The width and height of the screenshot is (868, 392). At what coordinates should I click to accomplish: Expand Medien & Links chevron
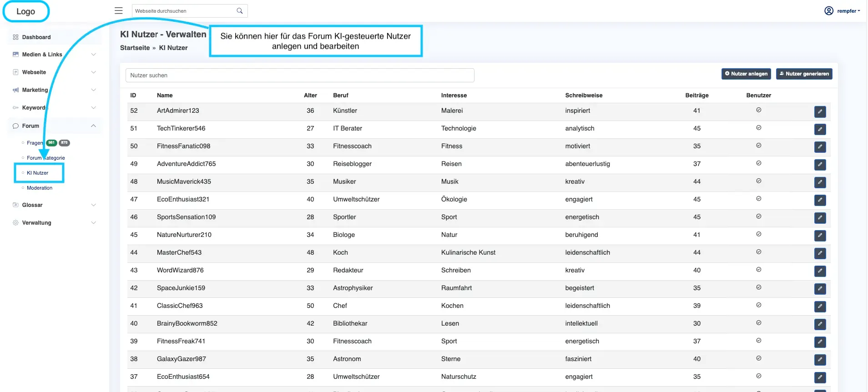pyautogui.click(x=94, y=55)
